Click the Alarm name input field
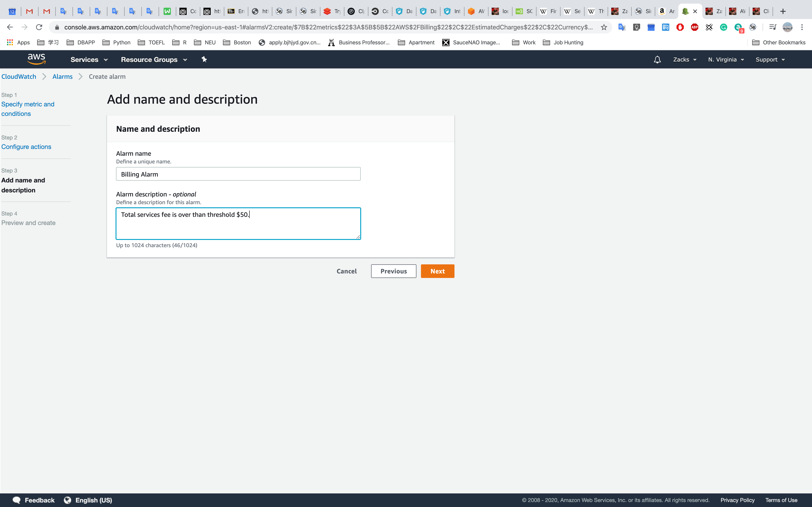812x507 pixels. [238, 174]
